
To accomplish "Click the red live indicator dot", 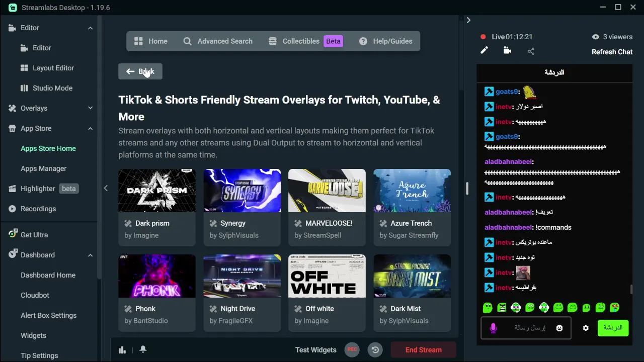I will pos(483,37).
